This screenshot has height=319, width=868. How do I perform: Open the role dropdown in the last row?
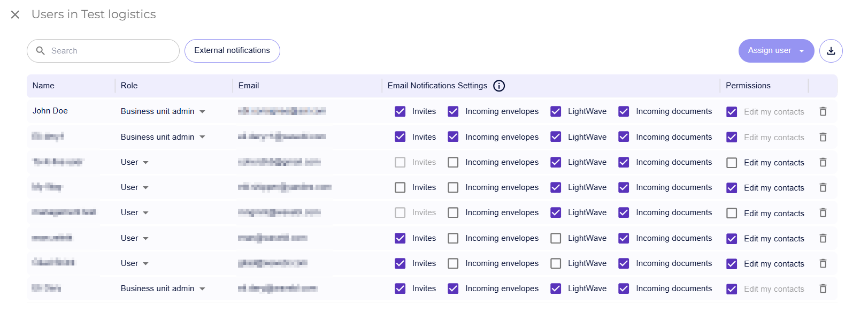point(163,288)
